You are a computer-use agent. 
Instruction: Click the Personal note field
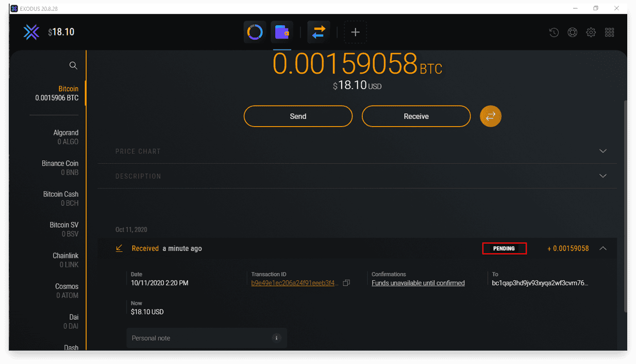tap(207, 338)
